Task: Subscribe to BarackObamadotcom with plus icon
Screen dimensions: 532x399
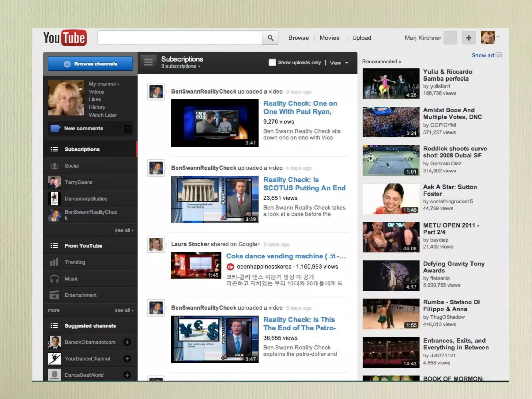Action: (127, 342)
